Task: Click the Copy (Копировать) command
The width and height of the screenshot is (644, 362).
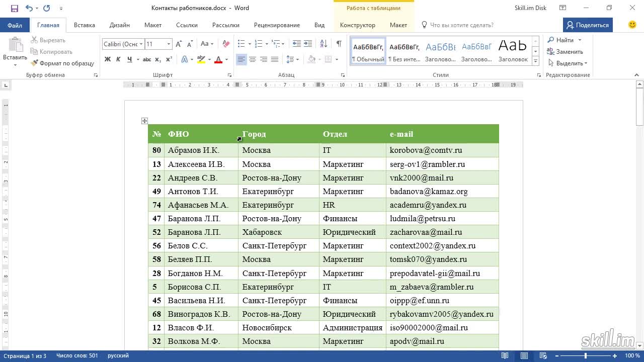Action: point(51,52)
